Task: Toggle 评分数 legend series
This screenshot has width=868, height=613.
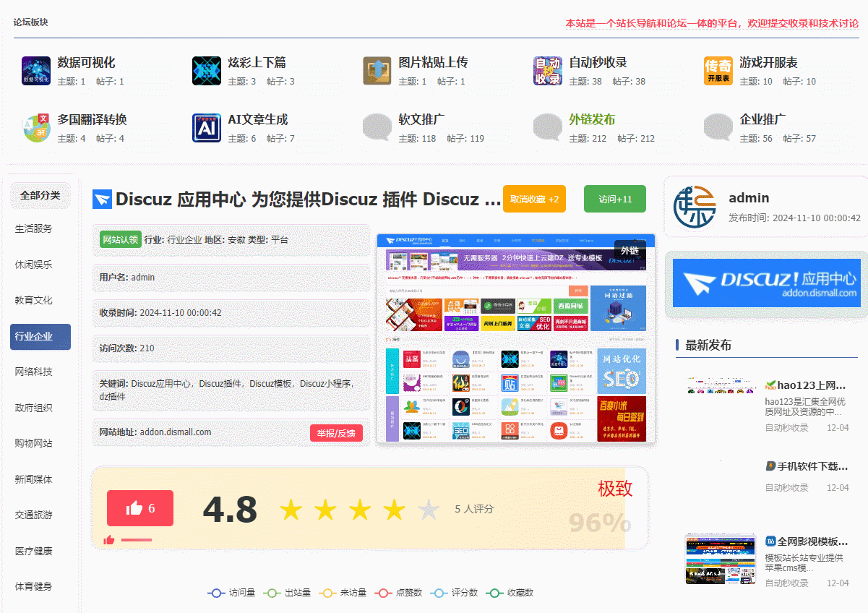Action: coord(454,593)
